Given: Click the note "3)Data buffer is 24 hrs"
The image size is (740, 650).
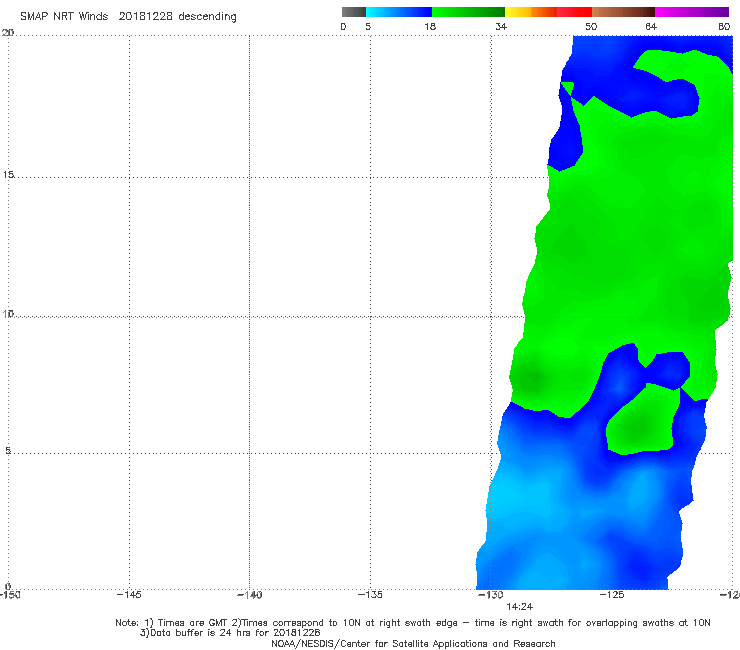Looking at the screenshot, I should point(230,633).
